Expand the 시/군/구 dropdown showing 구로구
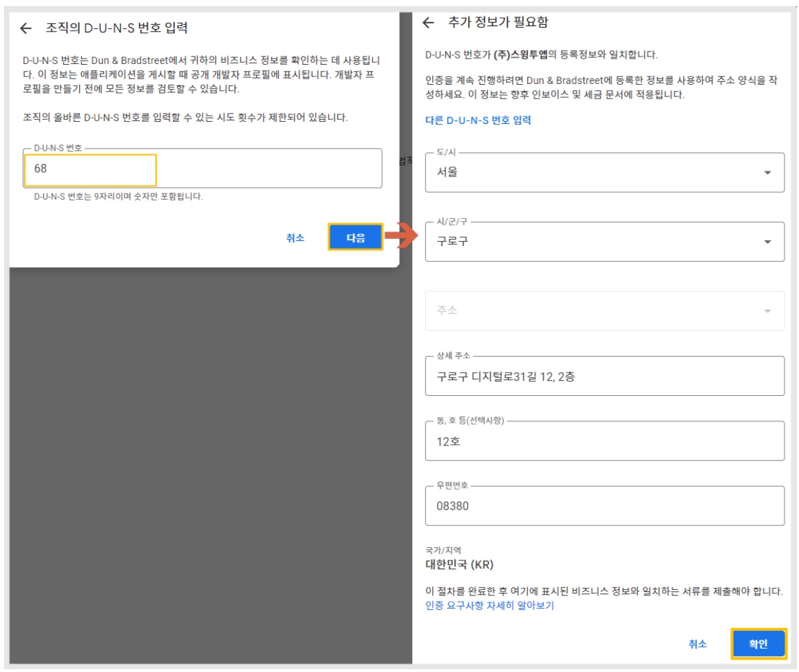The width and height of the screenshot is (799, 672). click(x=604, y=242)
